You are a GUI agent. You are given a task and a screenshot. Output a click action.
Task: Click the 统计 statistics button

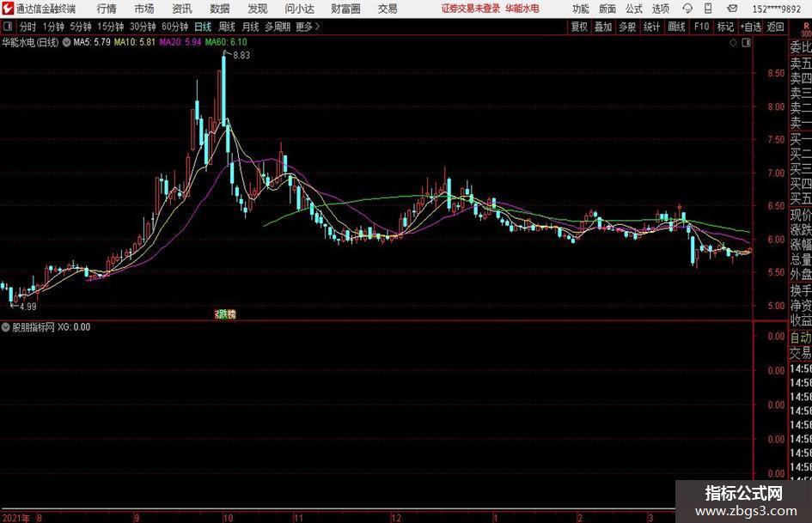651,27
